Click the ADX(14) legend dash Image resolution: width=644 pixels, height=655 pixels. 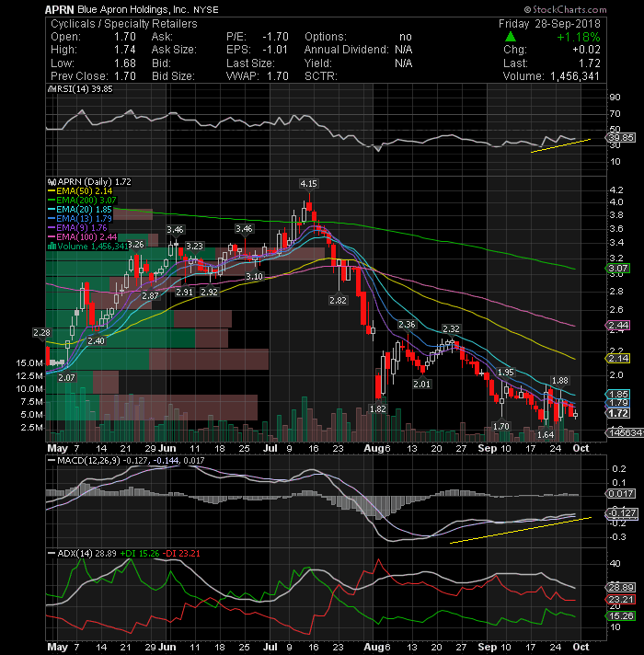point(52,553)
